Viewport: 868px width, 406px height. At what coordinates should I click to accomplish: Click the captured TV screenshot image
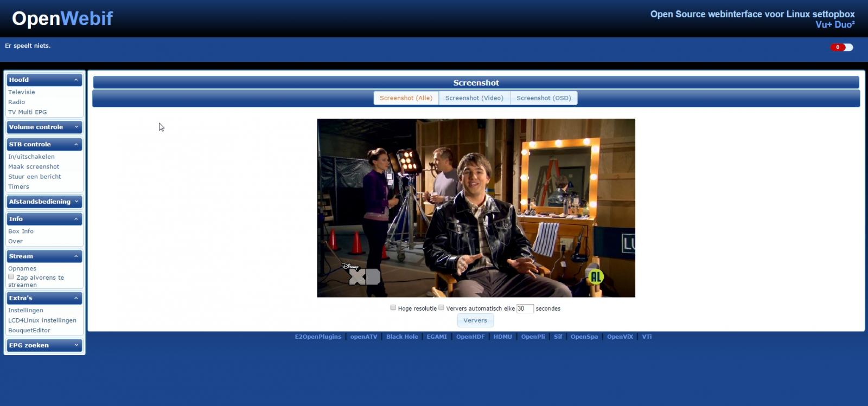coord(476,208)
